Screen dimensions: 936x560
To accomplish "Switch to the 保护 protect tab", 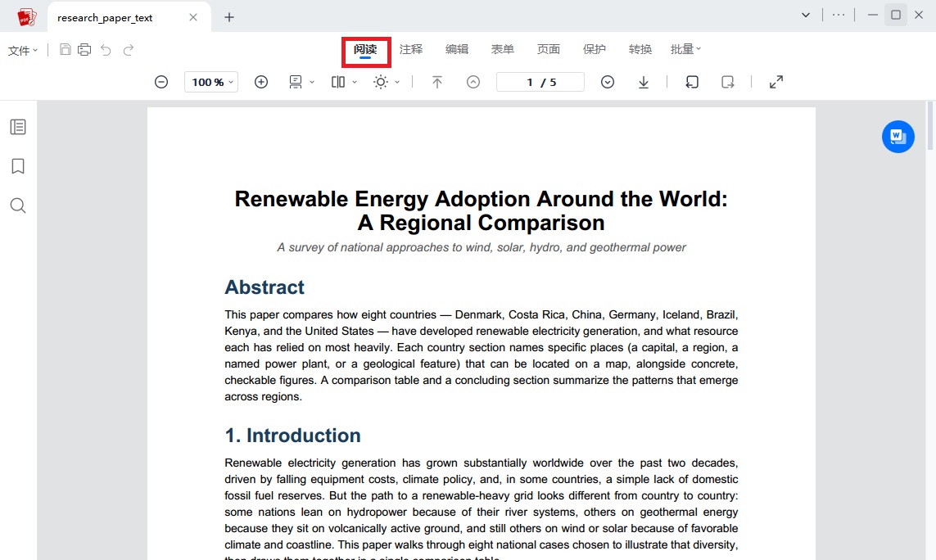I will tap(594, 49).
